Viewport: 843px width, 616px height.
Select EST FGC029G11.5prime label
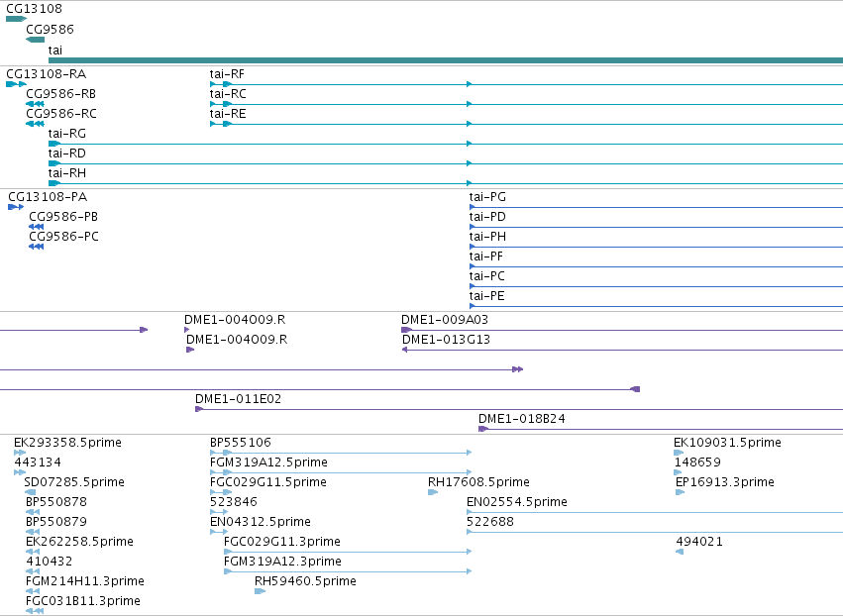pos(268,482)
